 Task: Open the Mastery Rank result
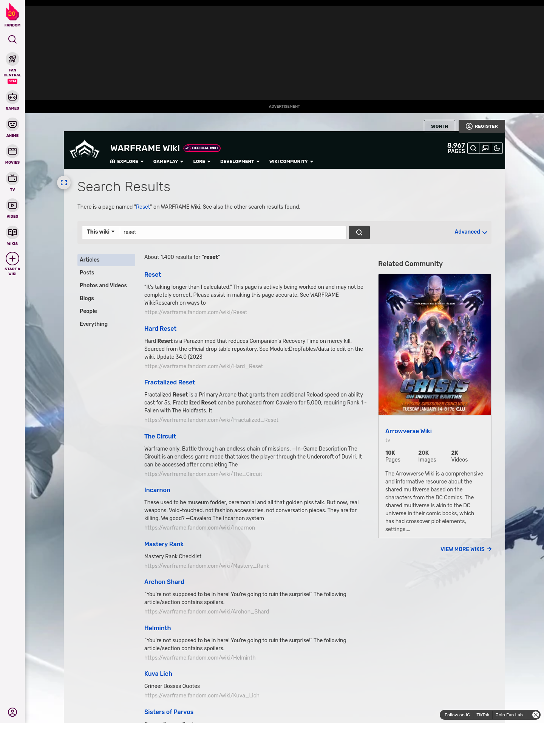point(164,544)
